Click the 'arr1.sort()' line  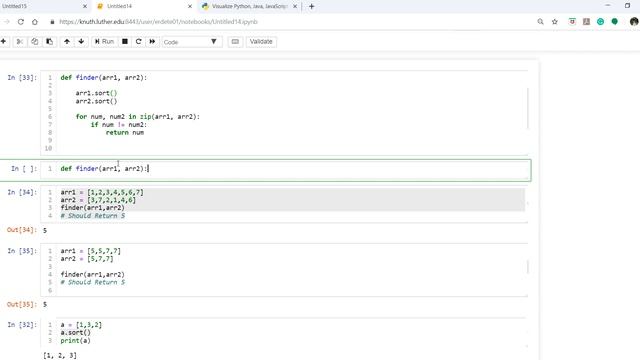[x=96, y=93]
